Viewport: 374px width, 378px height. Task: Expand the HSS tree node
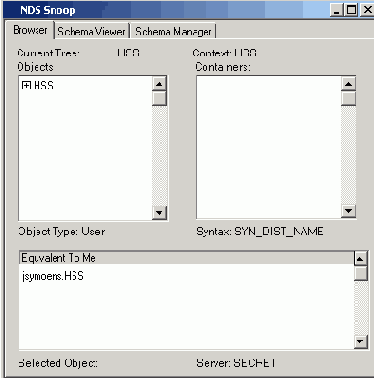click(26, 85)
